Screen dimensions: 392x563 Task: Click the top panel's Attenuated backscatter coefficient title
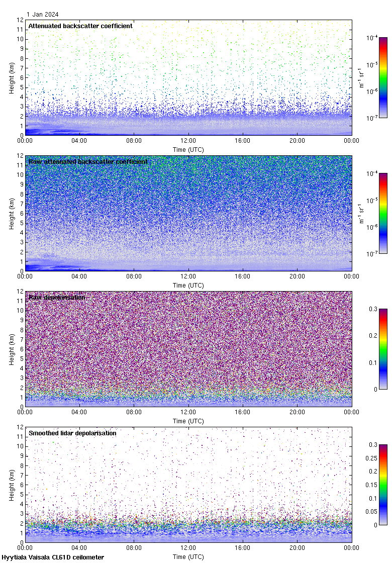80,26
